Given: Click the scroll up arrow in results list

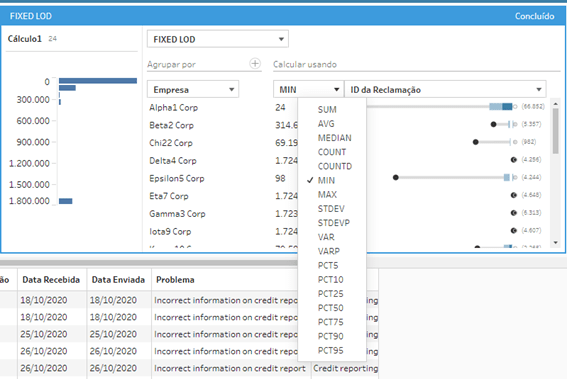Looking at the screenshot, I should tap(555, 104).
